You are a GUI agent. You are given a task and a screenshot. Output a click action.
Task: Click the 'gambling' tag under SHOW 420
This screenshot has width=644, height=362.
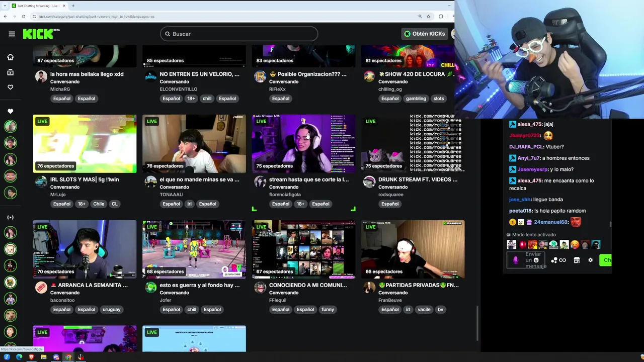(416, 99)
